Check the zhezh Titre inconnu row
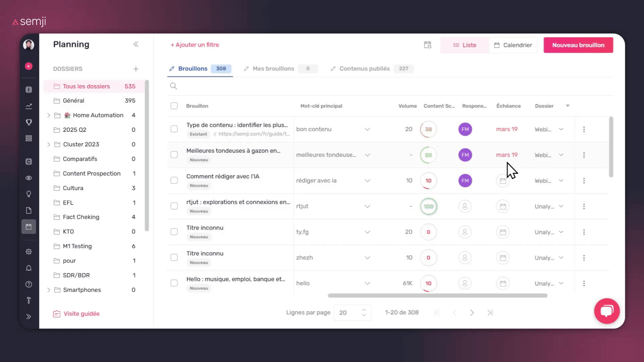Image resolution: width=644 pixels, height=362 pixels. 174,257
